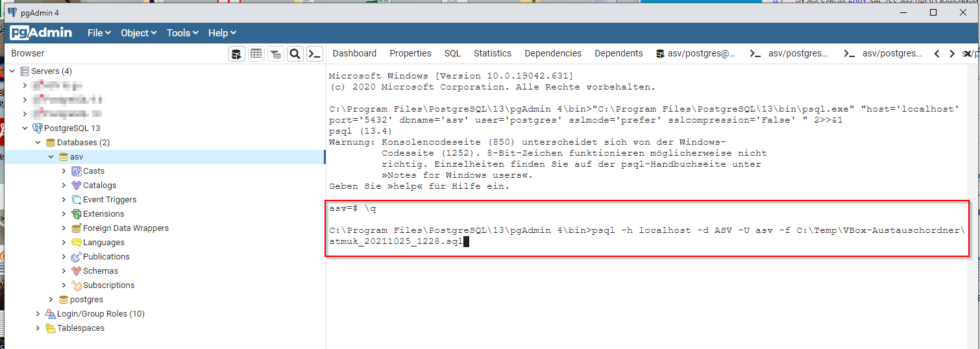Viewport: 980px width, 349px height.
Task: Select the Event Triggers tree item
Action: pyautogui.click(x=110, y=199)
